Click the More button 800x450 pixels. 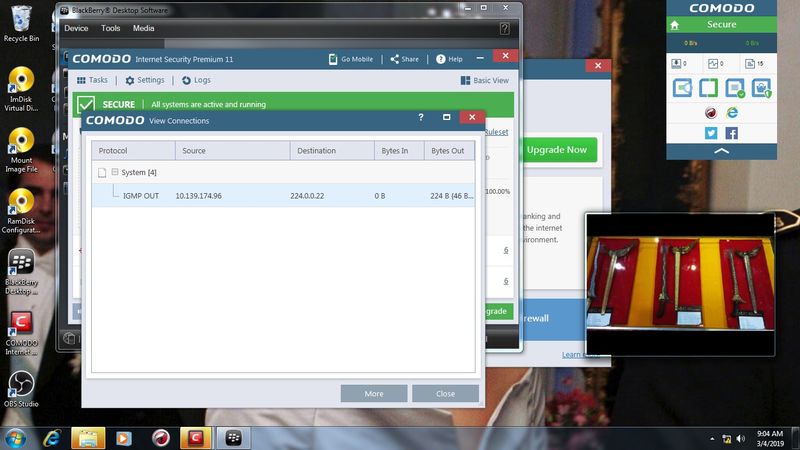point(374,393)
